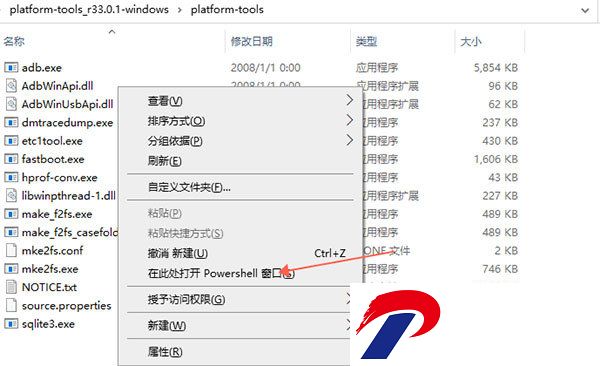This screenshot has width=600, height=366.
Task: Click the sqlite3.exe file icon
Action: tap(11, 324)
